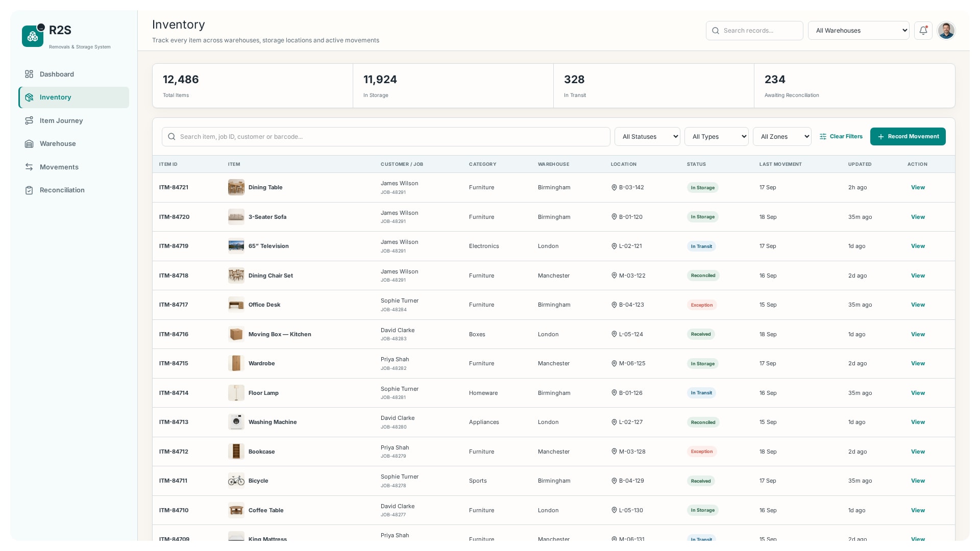Click the Wardrobe item thumbnail
The image size is (980, 551).
click(x=236, y=363)
